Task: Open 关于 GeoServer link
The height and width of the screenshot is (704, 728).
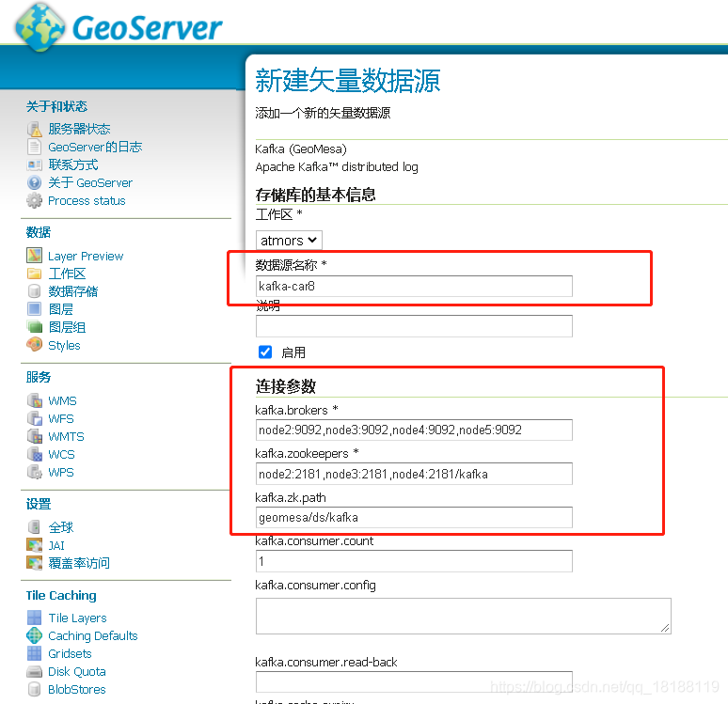Action: tap(90, 183)
